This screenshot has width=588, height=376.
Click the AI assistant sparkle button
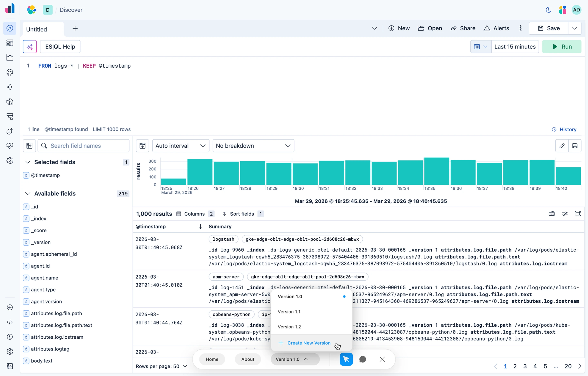30,47
